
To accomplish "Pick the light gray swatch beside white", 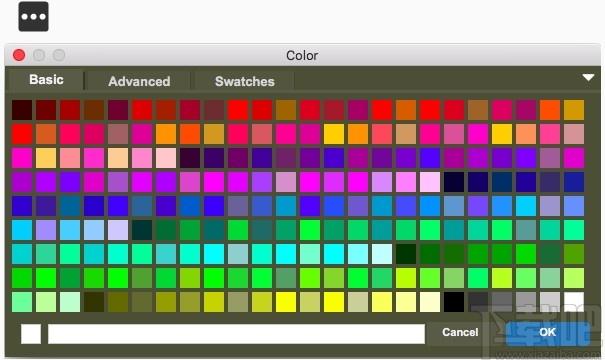I will tap(550, 302).
